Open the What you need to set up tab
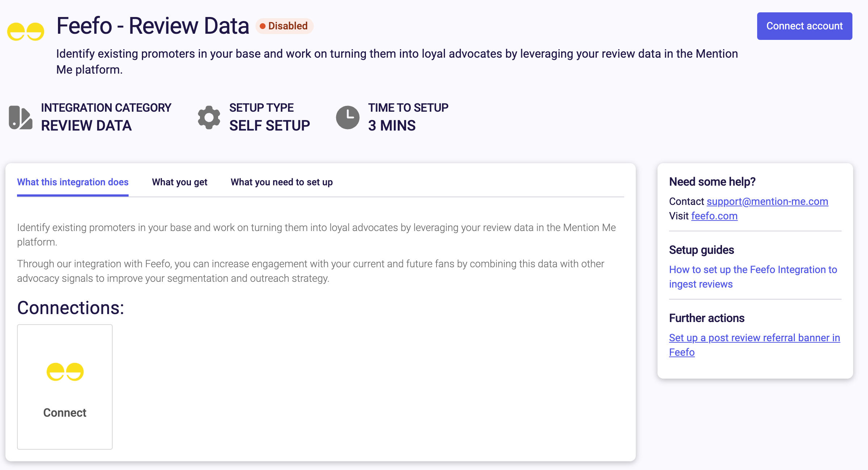This screenshot has width=868, height=470. [282, 182]
